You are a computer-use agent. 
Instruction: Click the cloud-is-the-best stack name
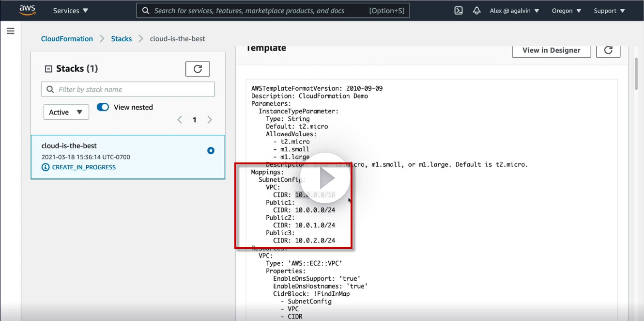69,145
